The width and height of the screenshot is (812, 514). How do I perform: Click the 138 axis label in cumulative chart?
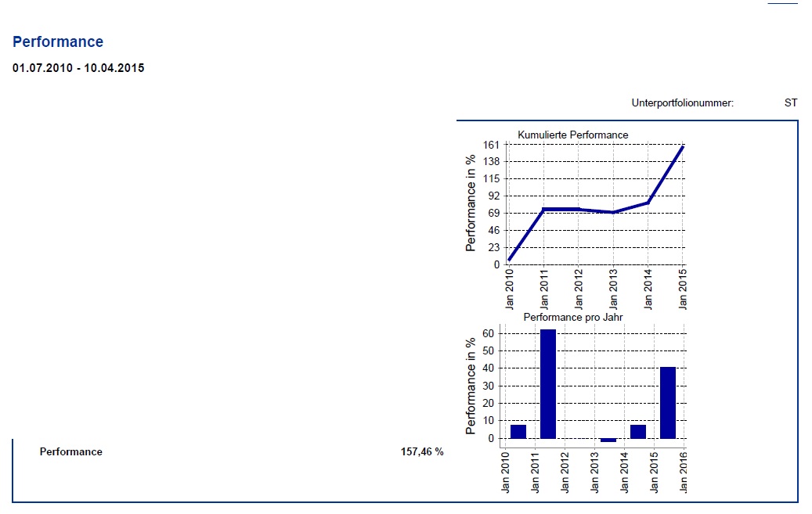tap(491, 161)
